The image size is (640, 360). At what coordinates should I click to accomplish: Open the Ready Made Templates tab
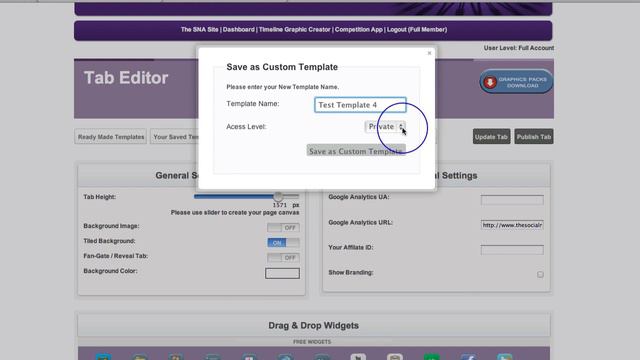click(x=111, y=137)
